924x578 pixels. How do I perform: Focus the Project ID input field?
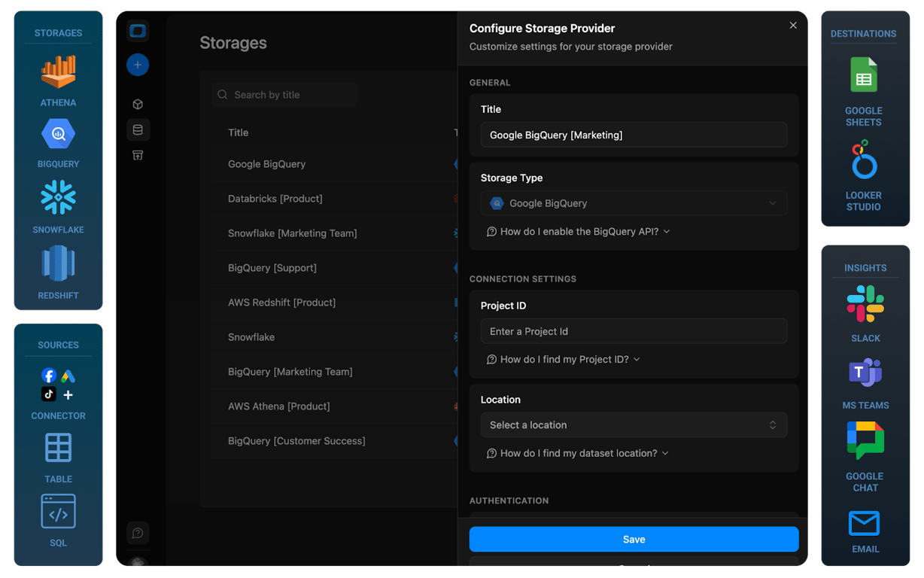coord(634,331)
